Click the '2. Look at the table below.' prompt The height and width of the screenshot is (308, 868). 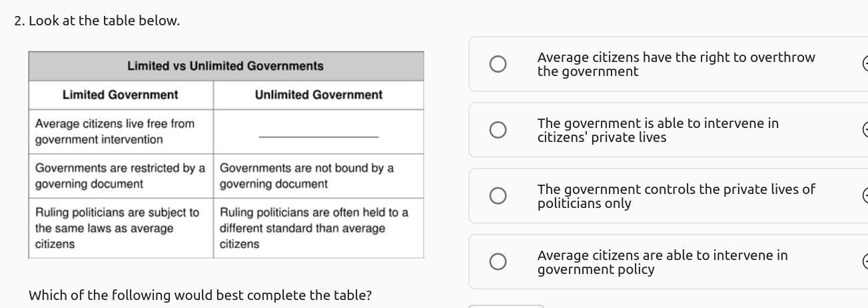(x=97, y=21)
